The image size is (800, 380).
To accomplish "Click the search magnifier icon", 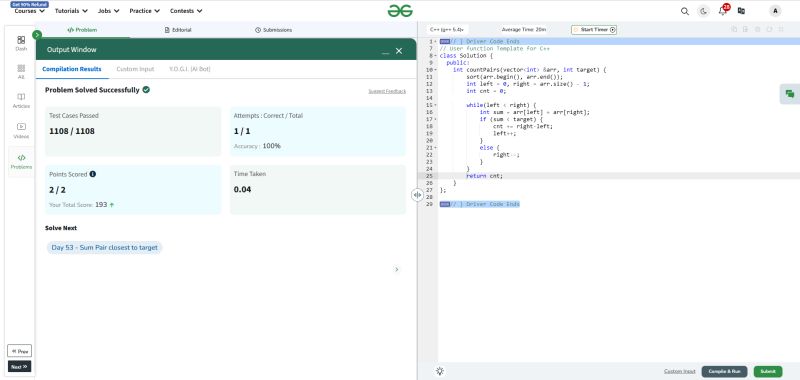I will pyautogui.click(x=685, y=11).
